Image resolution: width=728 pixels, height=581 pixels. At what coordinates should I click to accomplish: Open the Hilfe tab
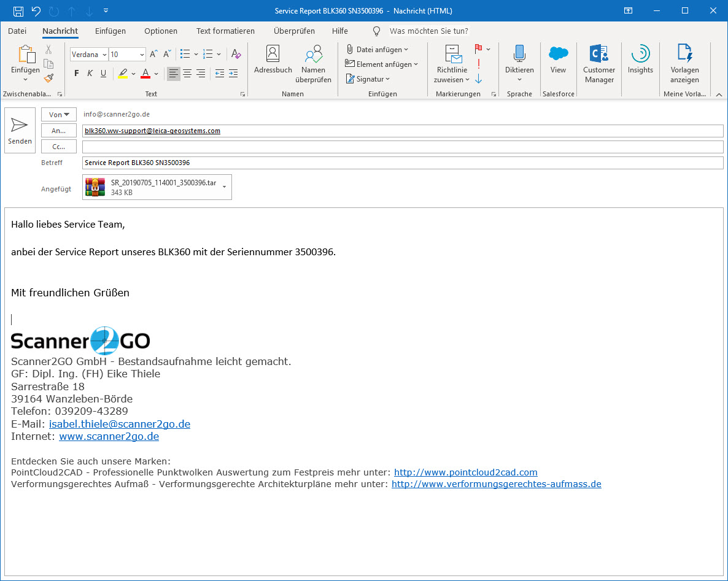(340, 31)
